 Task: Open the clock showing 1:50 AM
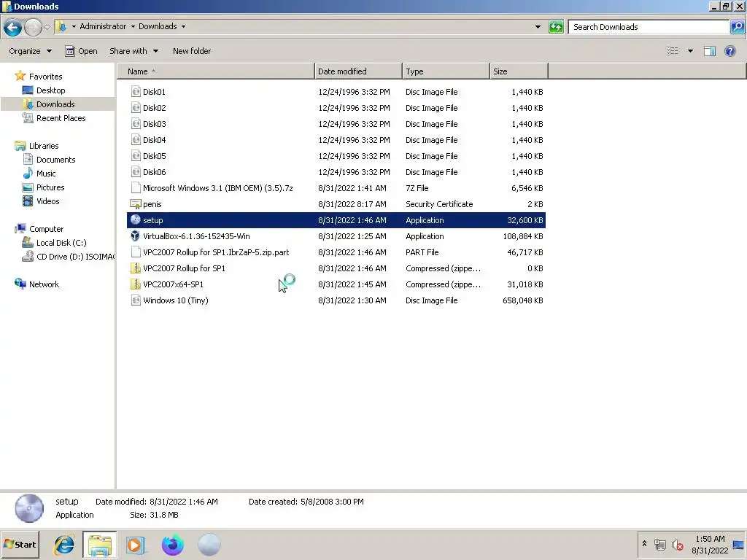[710, 544]
